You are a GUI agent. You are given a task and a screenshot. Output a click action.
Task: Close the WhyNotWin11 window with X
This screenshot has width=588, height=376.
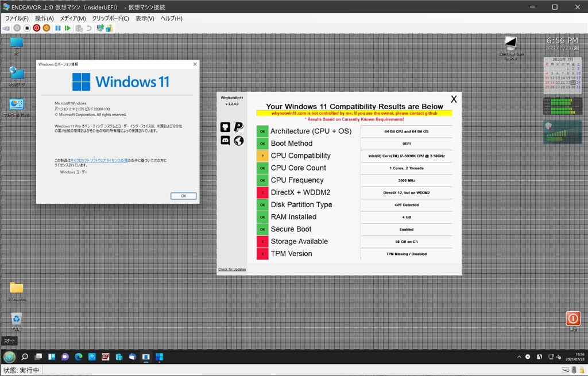(454, 99)
